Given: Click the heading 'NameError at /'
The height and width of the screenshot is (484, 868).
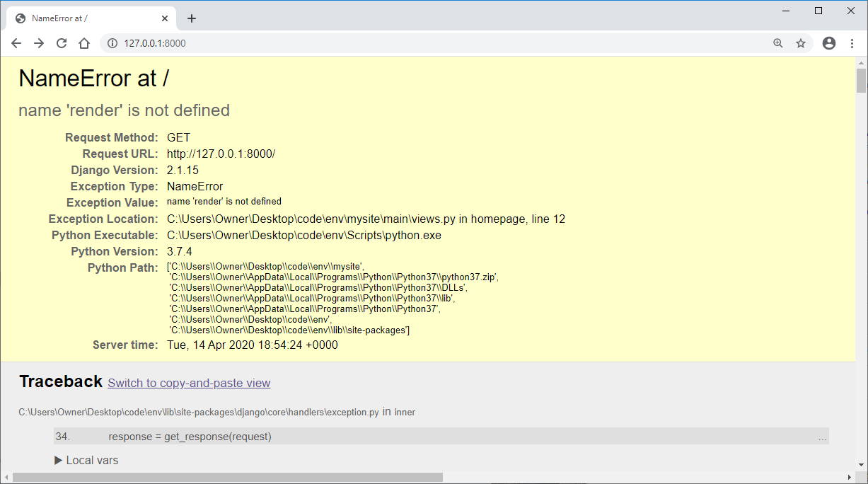Looking at the screenshot, I should [x=93, y=79].
